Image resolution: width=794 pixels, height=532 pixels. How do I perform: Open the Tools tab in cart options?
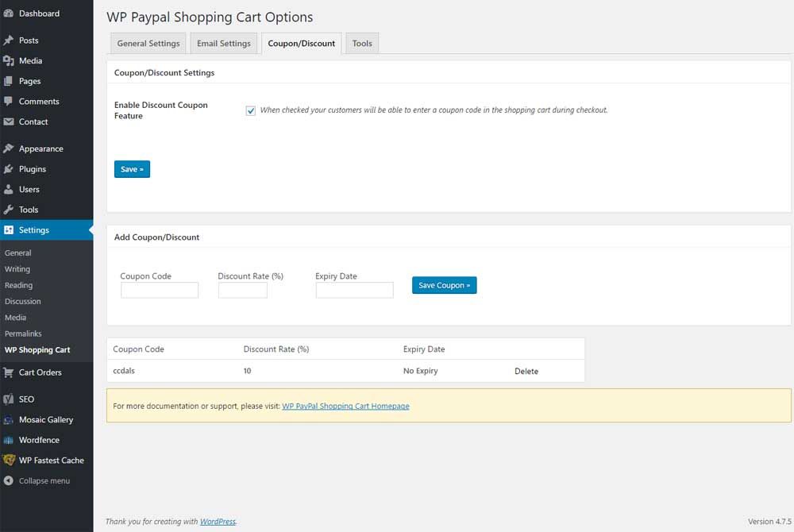[362, 44]
